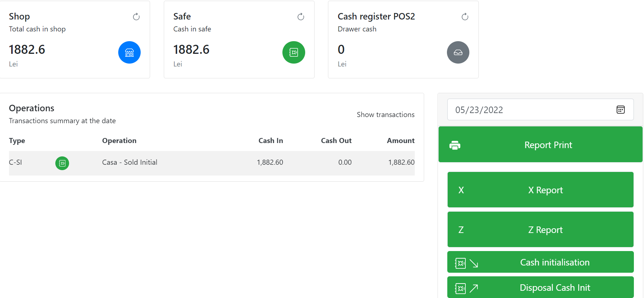Image resolution: width=644 pixels, height=298 pixels.
Task: Click the Cash in safe label
Action: pos(192,29)
